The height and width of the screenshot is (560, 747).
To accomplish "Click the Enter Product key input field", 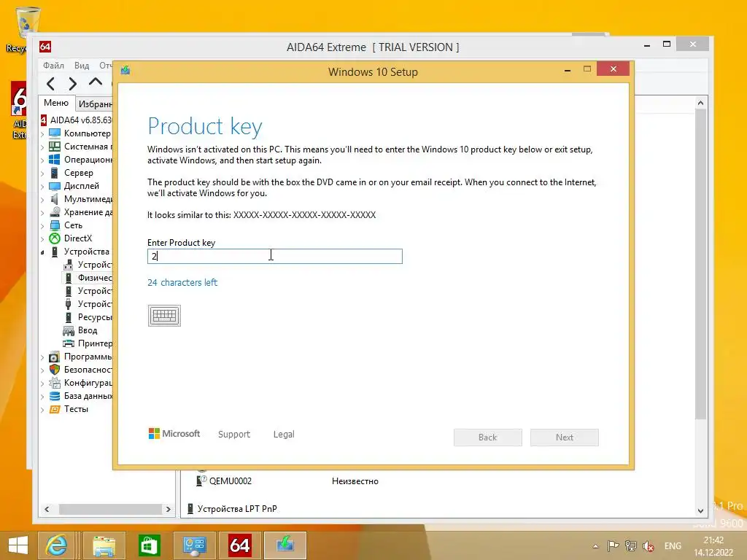I will click(x=275, y=256).
